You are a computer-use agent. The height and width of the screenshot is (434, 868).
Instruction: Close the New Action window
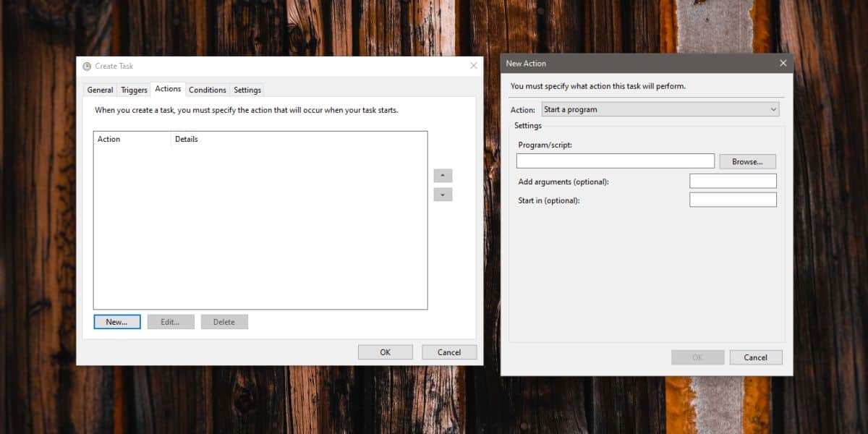coord(783,64)
